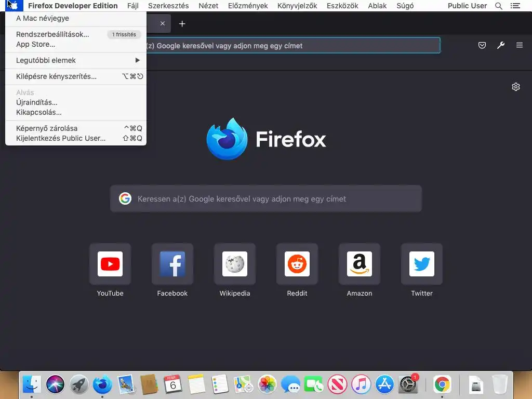Open Launchpad rocket in Dock
The image size is (532, 399).
pyautogui.click(x=79, y=384)
